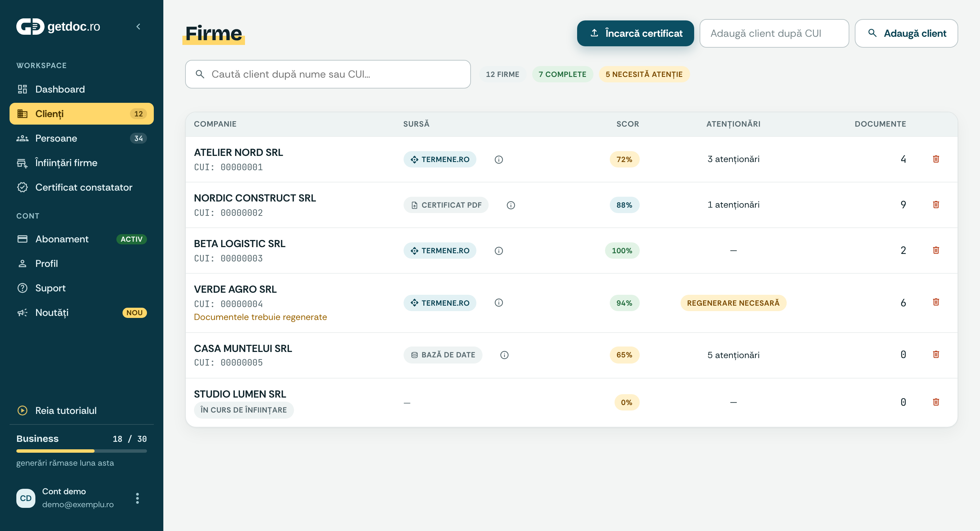The image size is (980, 531).
Task: Click the Business generation usage bar
Action: pyautogui.click(x=81, y=451)
